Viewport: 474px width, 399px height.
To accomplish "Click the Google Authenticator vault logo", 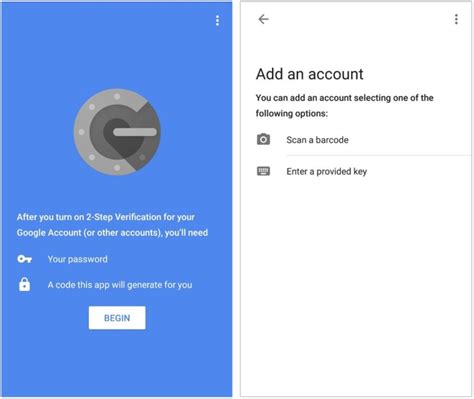I will tap(117, 132).
